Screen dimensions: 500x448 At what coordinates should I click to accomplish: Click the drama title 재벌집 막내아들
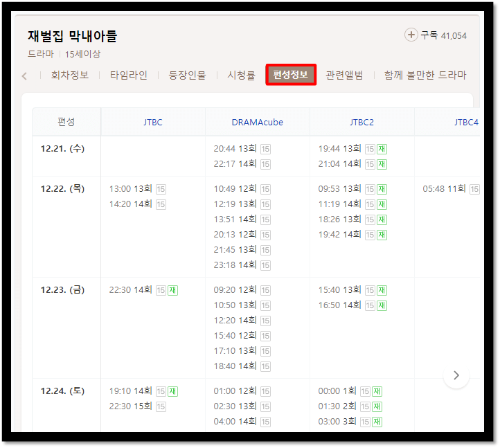73,36
